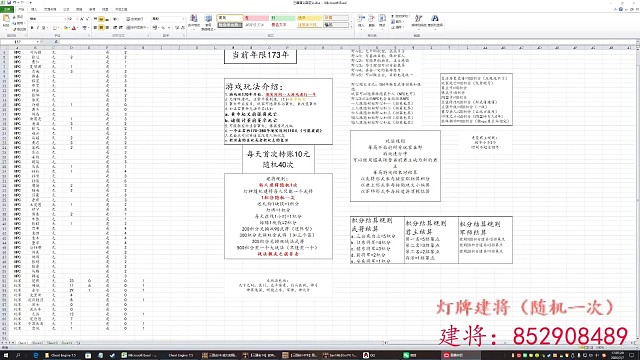Switch to the Formulas ribbon tab

point(66,9)
